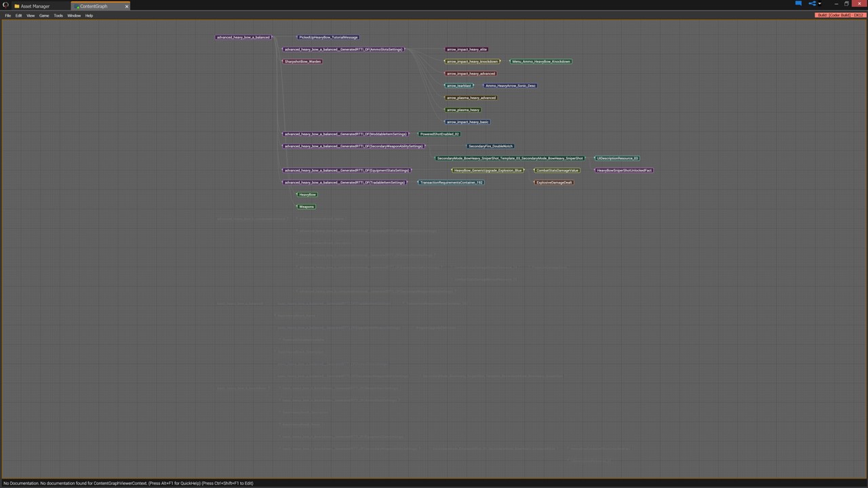
Task: Select the arrow_impact_heavy_elite node
Action: point(467,49)
